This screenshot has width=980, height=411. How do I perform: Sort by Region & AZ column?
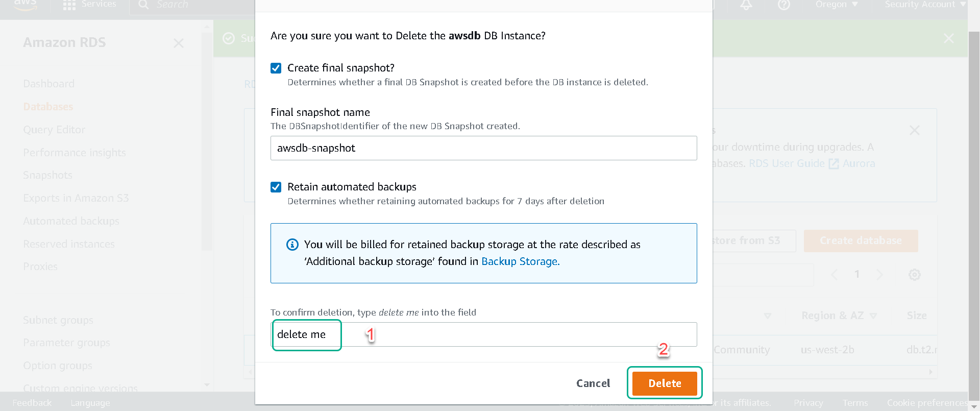[839, 316]
